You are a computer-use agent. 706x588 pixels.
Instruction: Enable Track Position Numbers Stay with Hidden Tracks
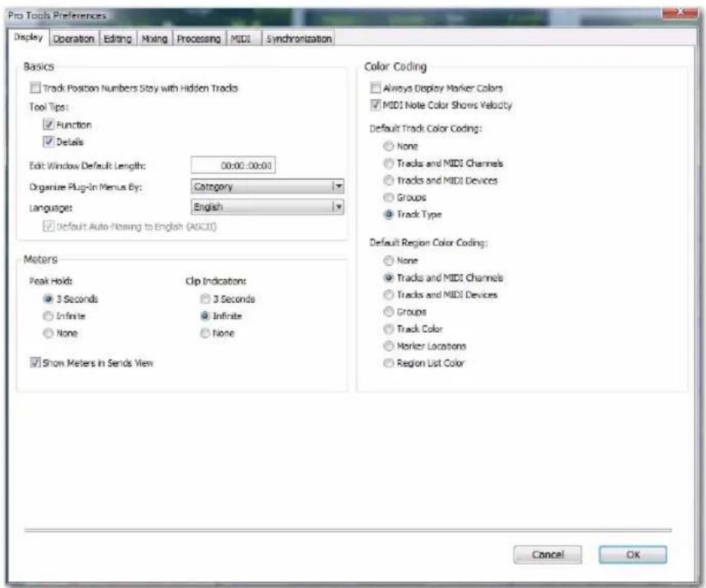[35, 87]
